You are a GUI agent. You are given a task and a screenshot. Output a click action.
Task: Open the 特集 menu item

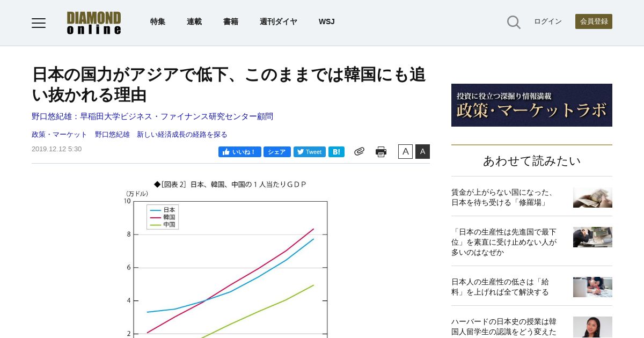coord(158,21)
